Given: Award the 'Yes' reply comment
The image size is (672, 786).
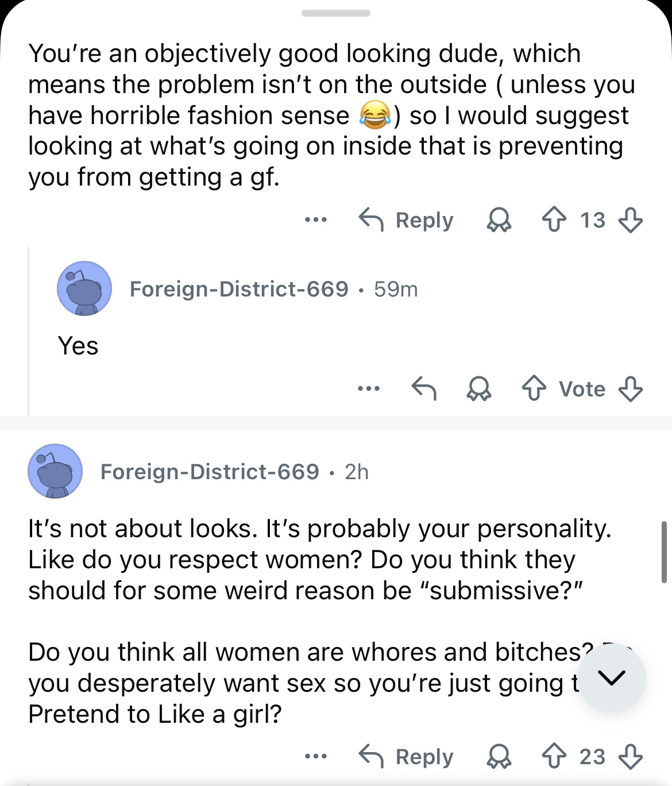Looking at the screenshot, I should tap(478, 389).
